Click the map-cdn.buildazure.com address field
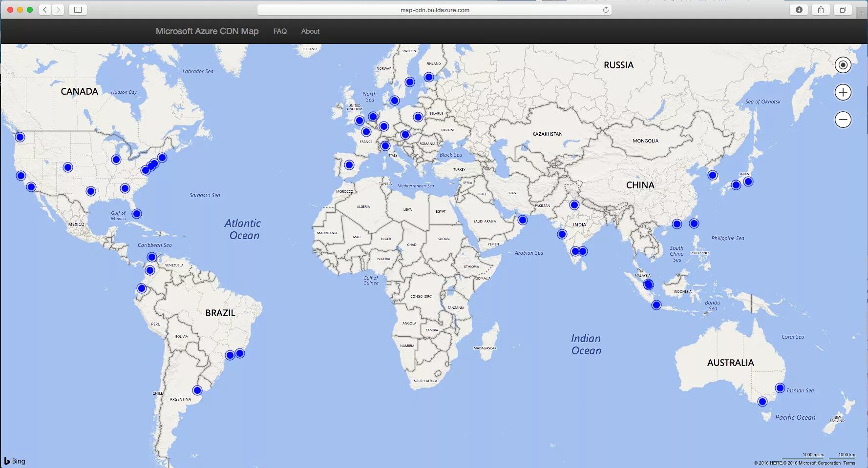Image resolution: width=868 pixels, height=468 pixels. click(x=434, y=10)
